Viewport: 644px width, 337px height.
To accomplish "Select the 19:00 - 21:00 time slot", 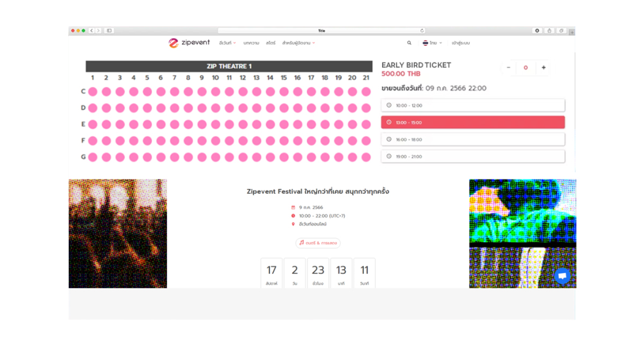I will click(x=473, y=156).
